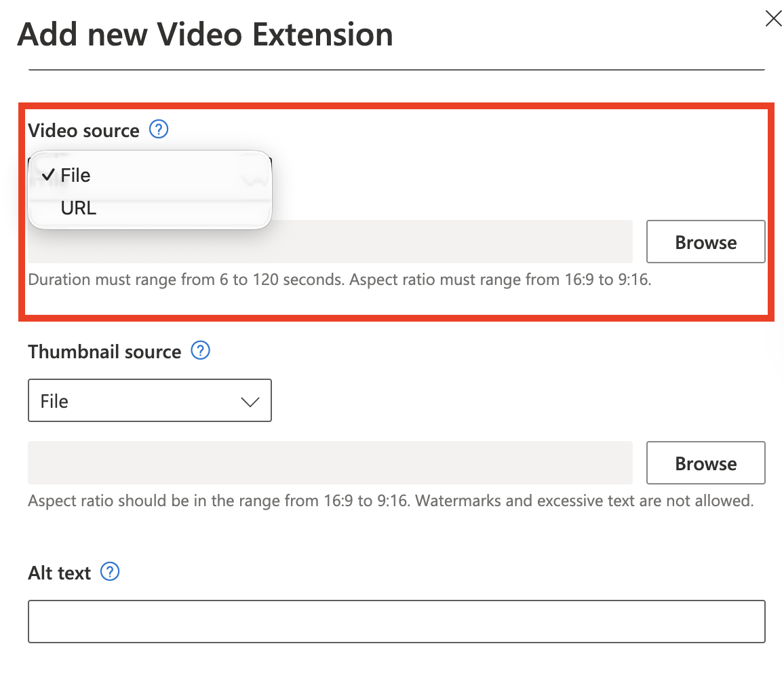Click the checkmark beside the File option
784x686 pixels.
coord(47,175)
